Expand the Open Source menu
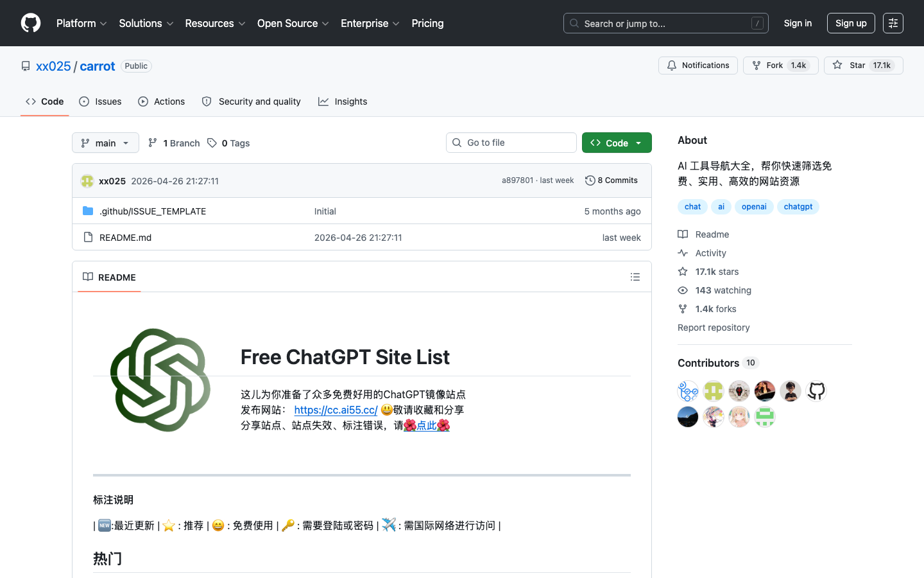Image resolution: width=924 pixels, height=578 pixels. (x=293, y=23)
